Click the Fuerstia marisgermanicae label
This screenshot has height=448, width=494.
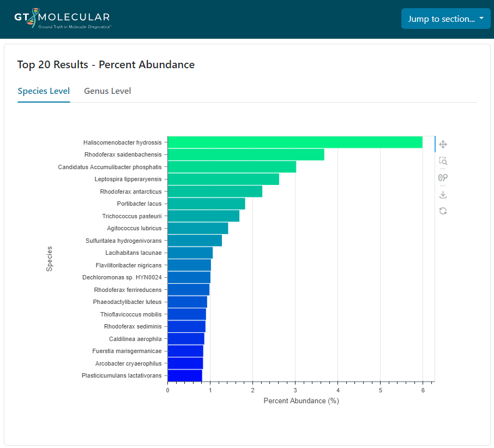pos(126,351)
